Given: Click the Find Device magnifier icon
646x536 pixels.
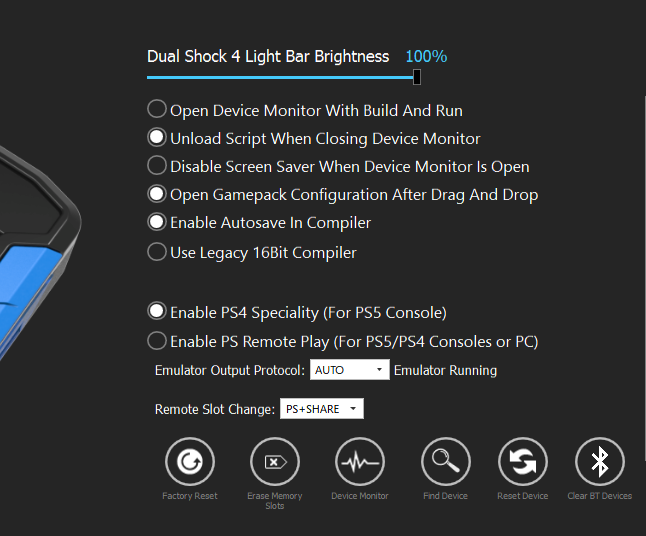Looking at the screenshot, I should click(446, 462).
